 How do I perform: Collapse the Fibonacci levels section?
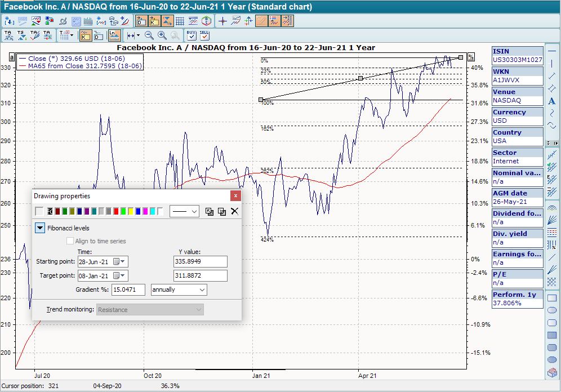coord(40,228)
